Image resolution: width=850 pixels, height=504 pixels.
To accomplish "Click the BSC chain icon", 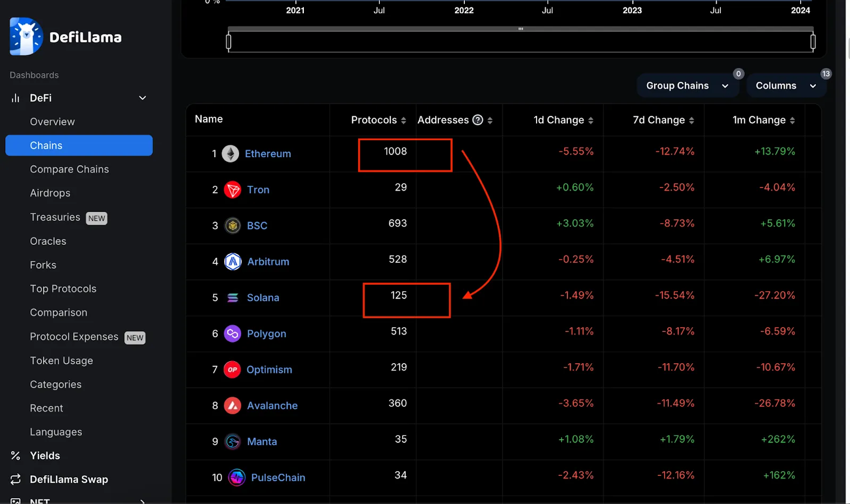I will [233, 226].
